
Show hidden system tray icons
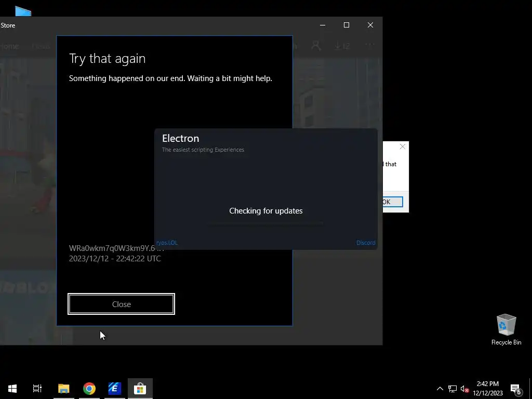click(440, 389)
